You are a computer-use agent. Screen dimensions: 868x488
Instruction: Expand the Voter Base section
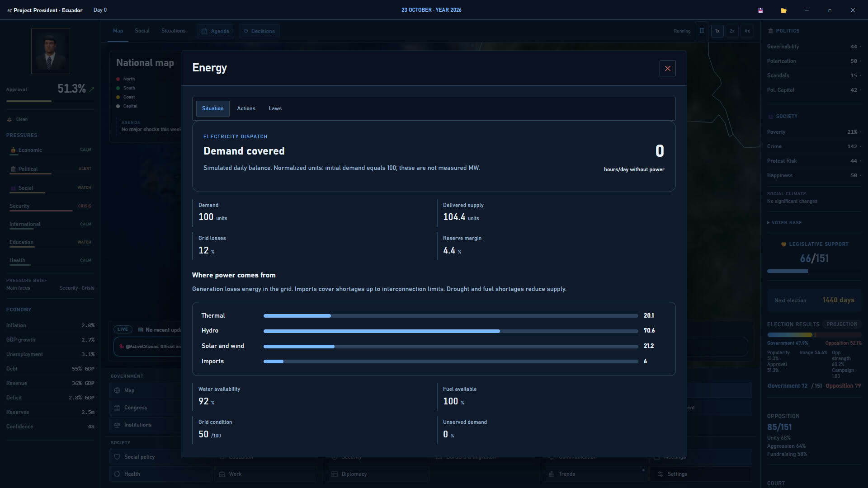tap(784, 223)
